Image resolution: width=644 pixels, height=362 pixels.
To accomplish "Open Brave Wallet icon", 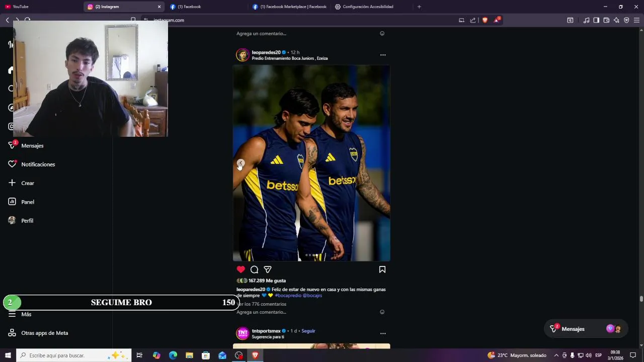I will [x=606, y=20].
